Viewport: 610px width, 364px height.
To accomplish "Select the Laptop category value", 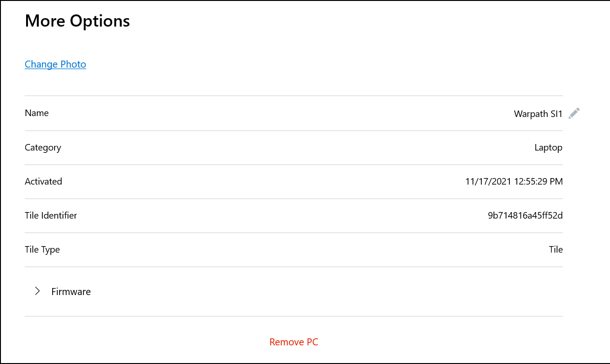I will [548, 148].
